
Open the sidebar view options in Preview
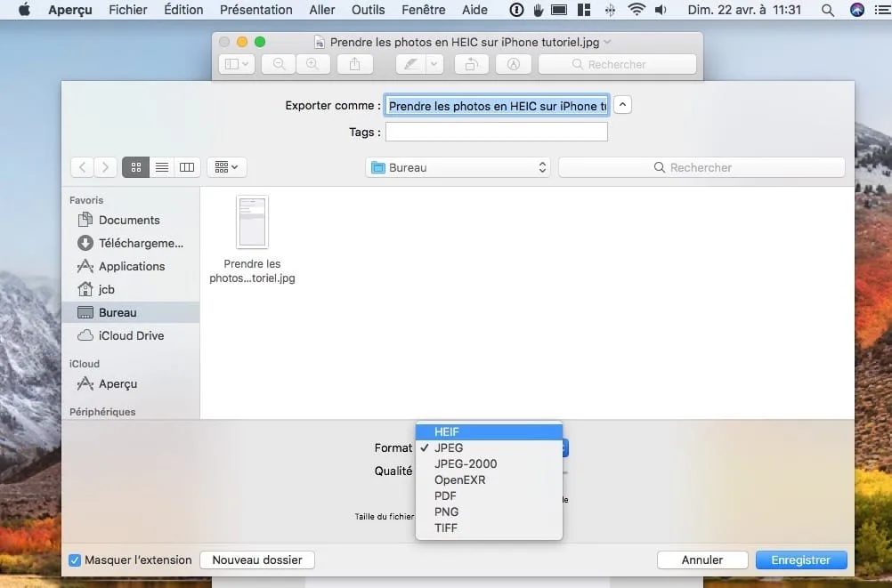pyautogui.click(x=235, y=64)
